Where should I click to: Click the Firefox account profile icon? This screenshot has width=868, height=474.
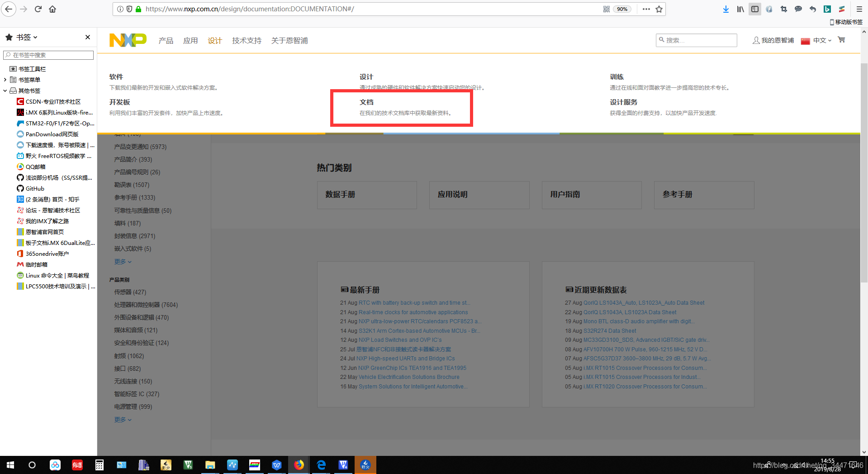(769, 9)
